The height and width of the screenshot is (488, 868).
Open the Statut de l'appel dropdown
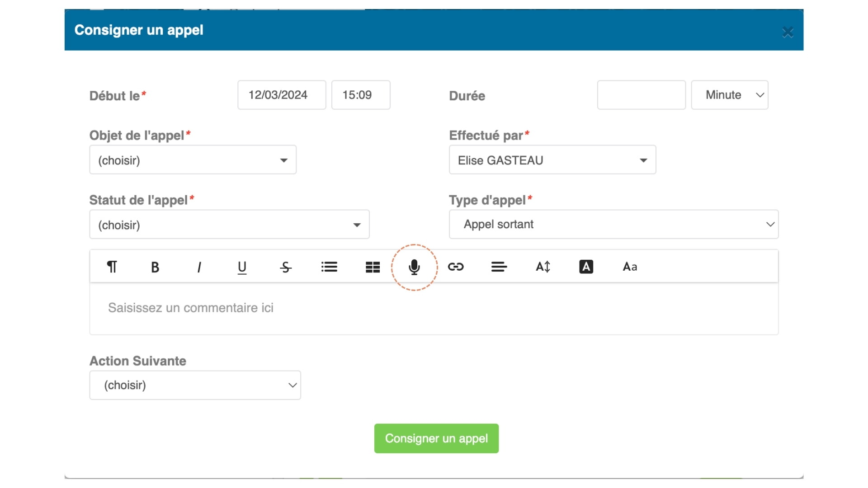click(230, 224)
